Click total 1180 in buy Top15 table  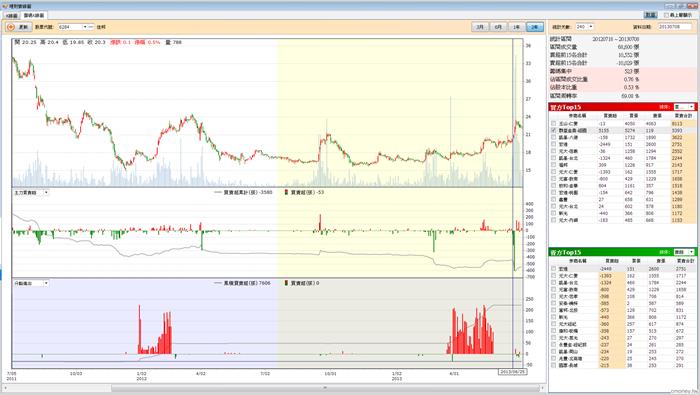pos(677,207)
